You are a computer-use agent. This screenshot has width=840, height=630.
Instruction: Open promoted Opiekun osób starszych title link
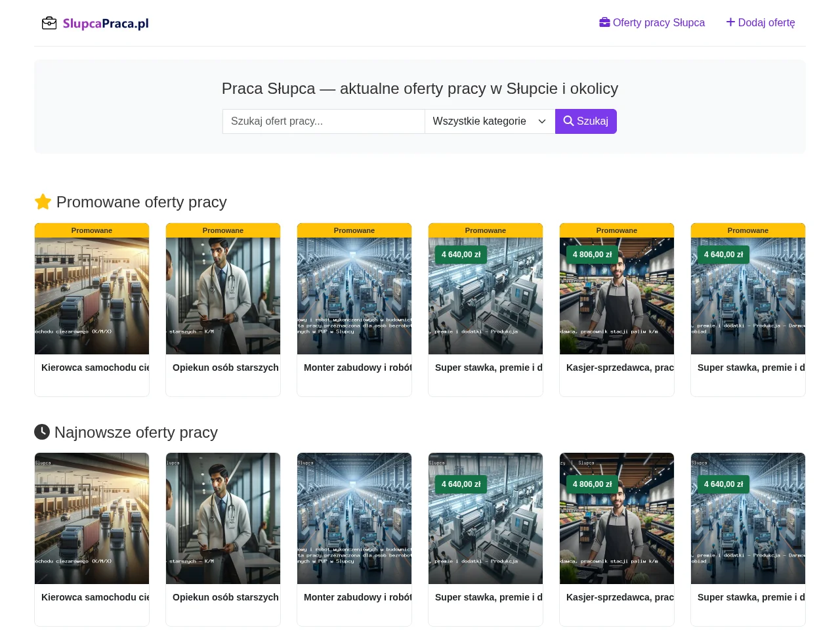(226, 367)
